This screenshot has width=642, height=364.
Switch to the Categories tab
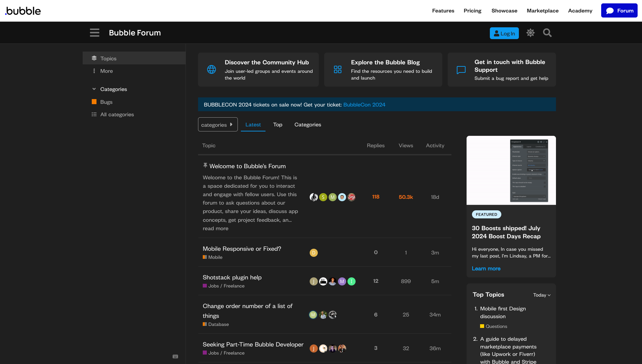pyautogui.click(x=308, y=125)
